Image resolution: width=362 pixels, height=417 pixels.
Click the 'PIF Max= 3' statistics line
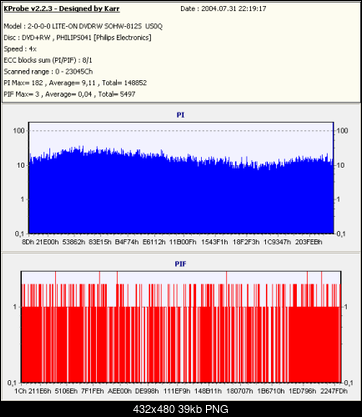69,94
